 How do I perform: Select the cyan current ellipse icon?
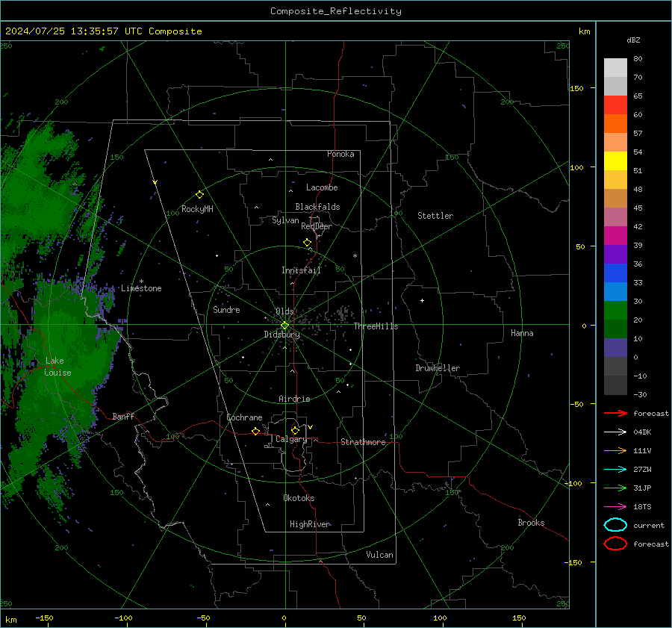tap(615, 525)
